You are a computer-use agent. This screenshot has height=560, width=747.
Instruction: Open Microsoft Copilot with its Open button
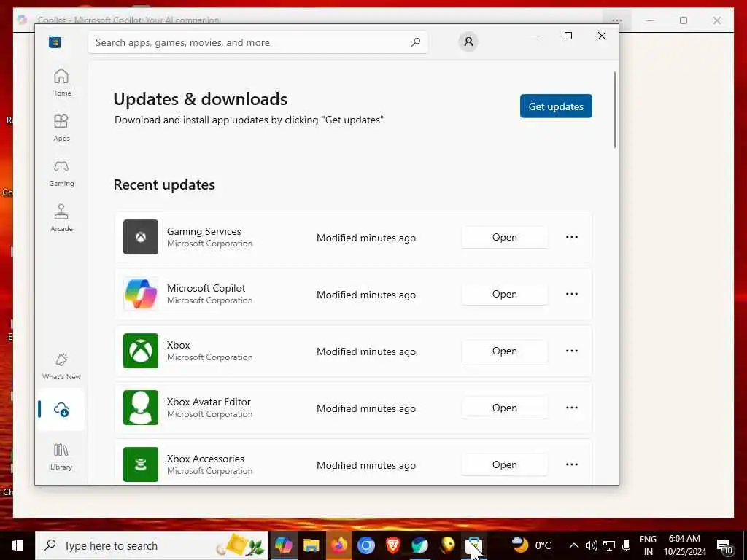505,294
